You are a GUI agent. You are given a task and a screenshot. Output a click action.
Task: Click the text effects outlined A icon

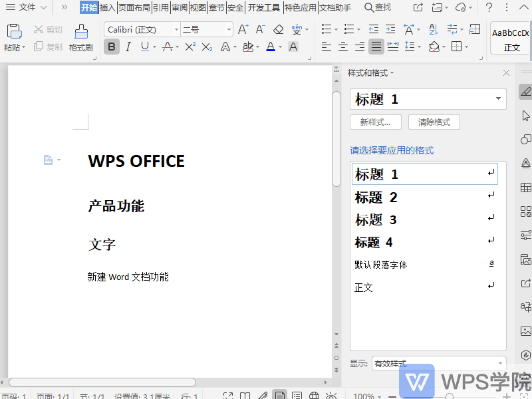pos(225,47)
